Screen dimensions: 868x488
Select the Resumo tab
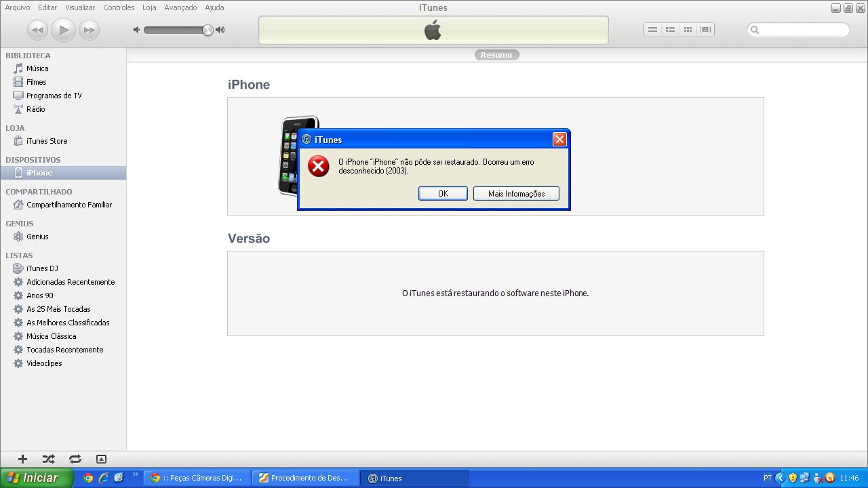point(496,55)
